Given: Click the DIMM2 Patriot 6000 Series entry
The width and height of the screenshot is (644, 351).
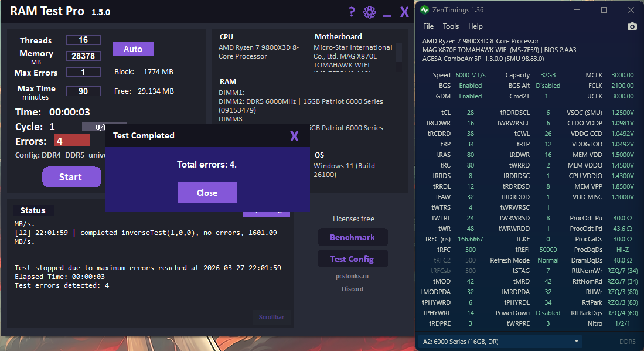Looking at the screenshot, I should tap(301, 105).
